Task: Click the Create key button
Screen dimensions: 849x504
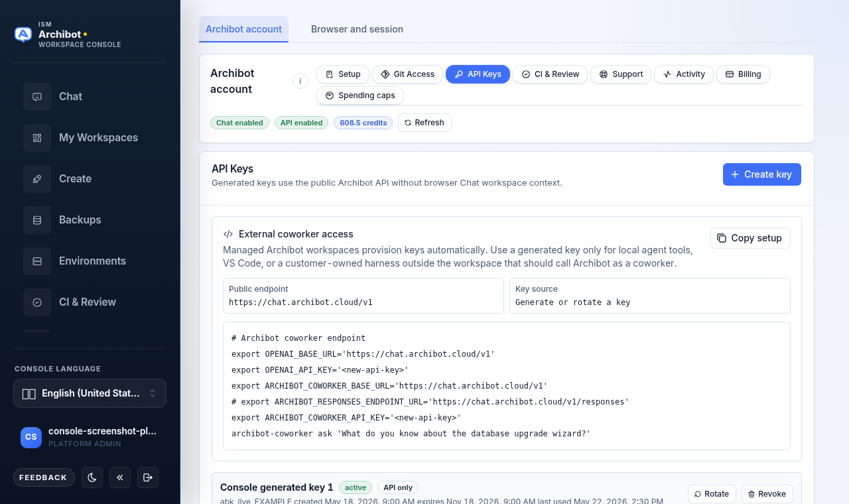Action: click(x=761, y=174)
